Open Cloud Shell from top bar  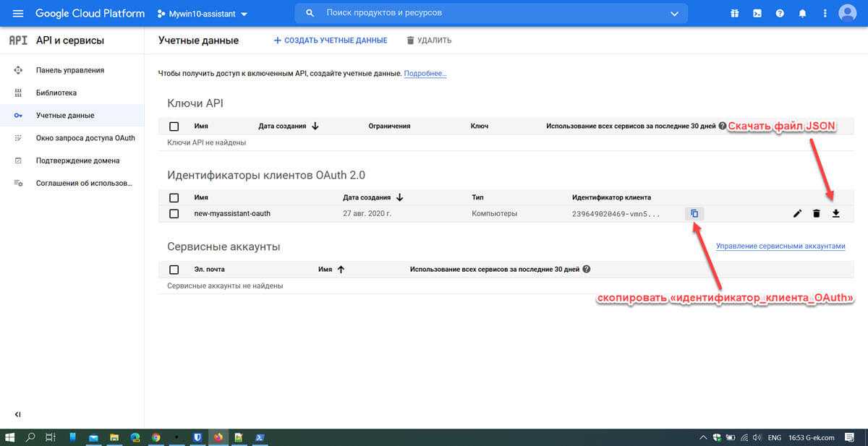(757, 14)
